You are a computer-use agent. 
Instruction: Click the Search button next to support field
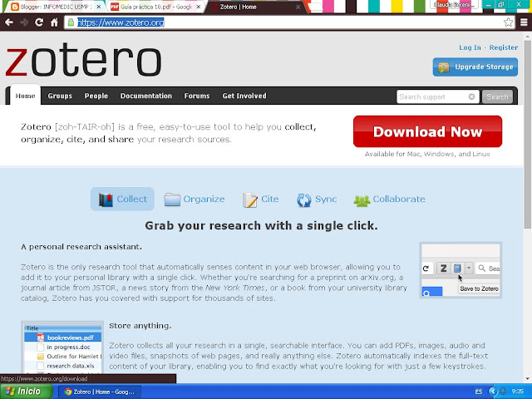coord(497,96)
